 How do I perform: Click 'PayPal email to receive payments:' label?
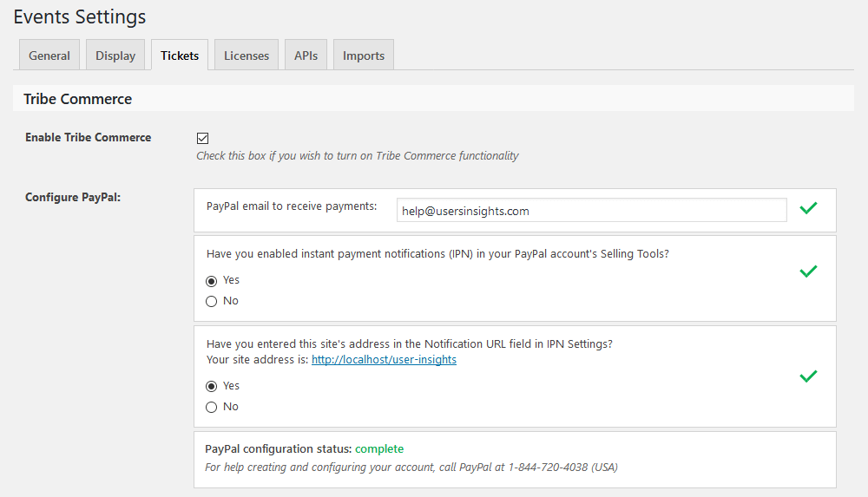tap(291, 206)
